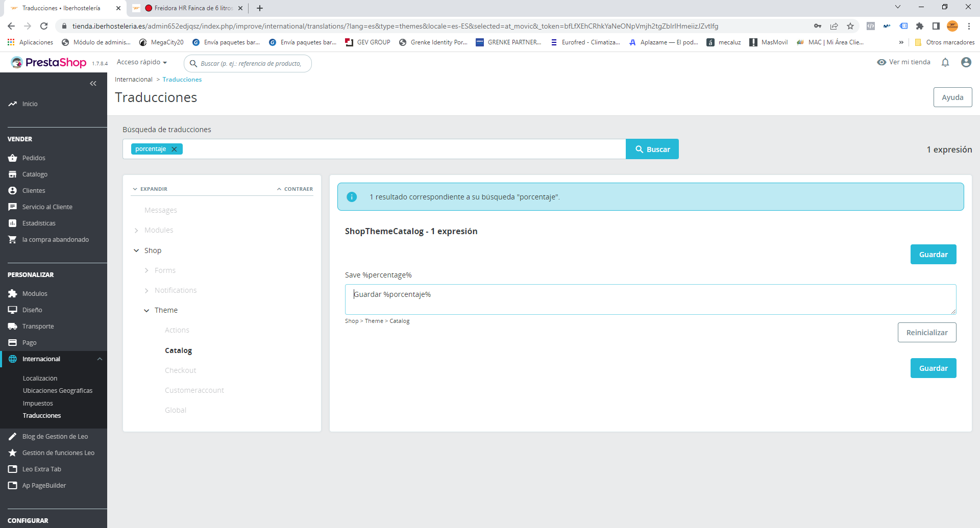Screen dimensions: 980x528
Task: Collapse the sidebar menu with double-chevron icon
Action: pos(93,84)
